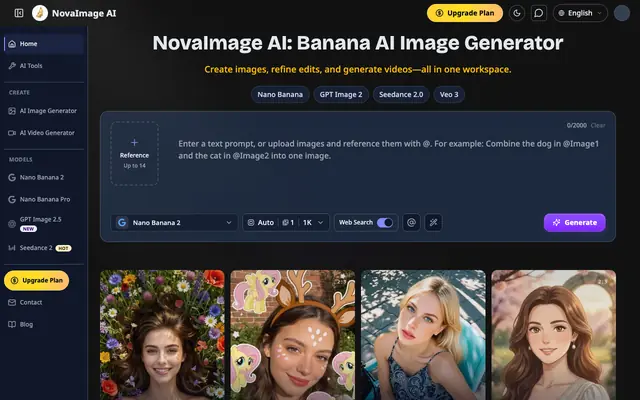Click the top Upgrade Plan button
Image resolution: width=640 pixels, height=400 pixels.
(x=465, y=13)
